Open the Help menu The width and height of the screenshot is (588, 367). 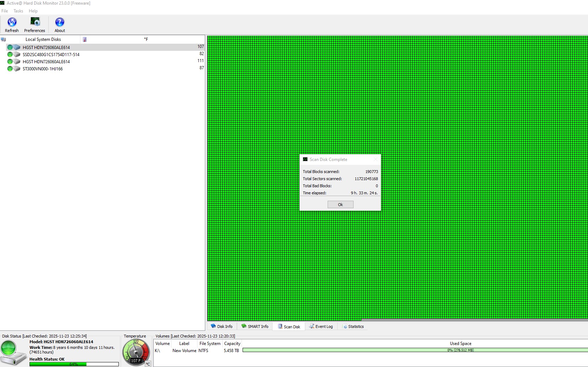(x=33, y=11)
